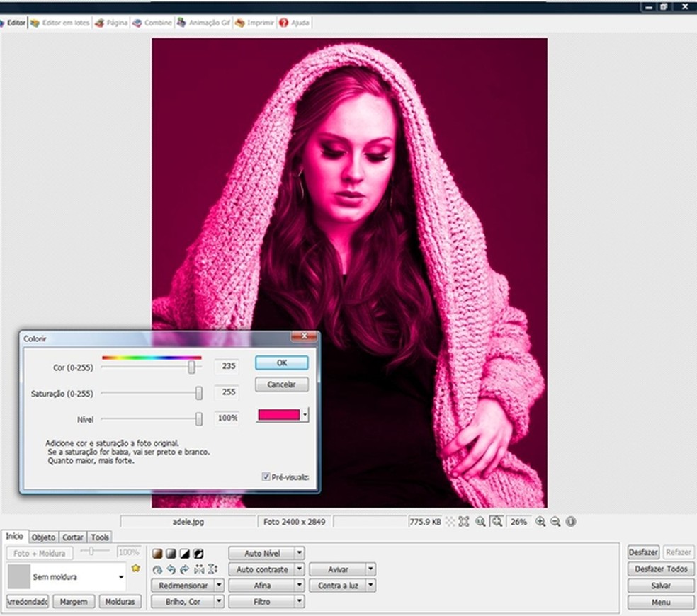
Task: Click the 26% zoom value box
Action: (518, 522)
